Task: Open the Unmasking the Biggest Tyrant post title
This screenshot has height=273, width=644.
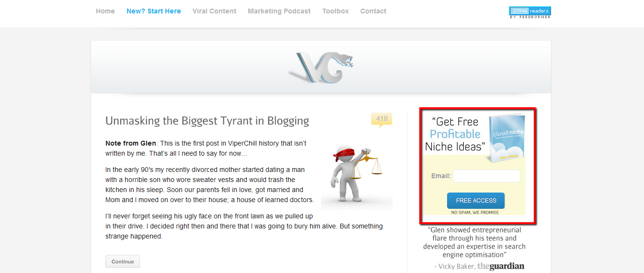Action: coord(207,121)
